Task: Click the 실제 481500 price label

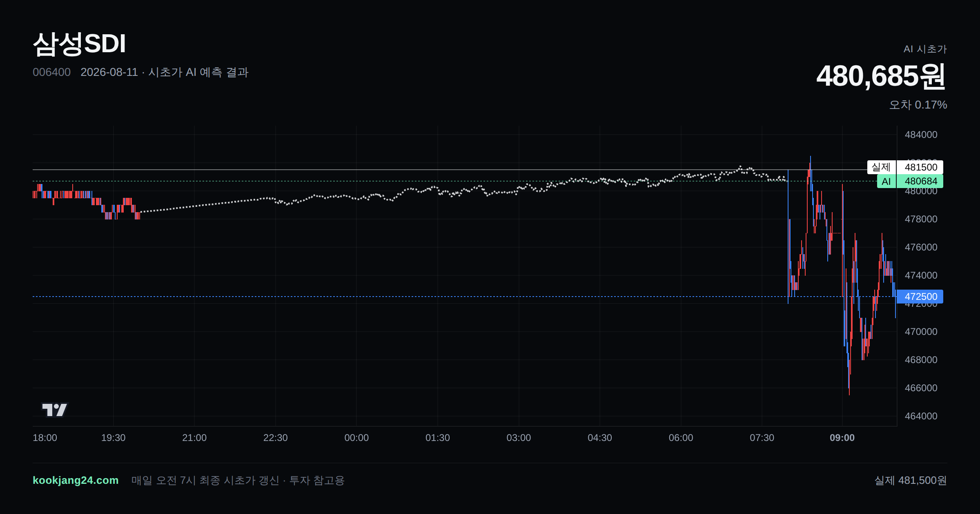Action: tap(905, 167)
